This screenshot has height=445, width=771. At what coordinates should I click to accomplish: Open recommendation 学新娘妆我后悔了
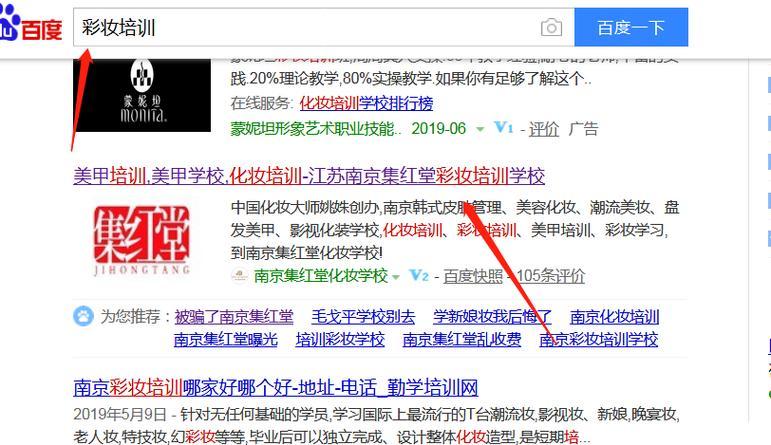[492, 317]
